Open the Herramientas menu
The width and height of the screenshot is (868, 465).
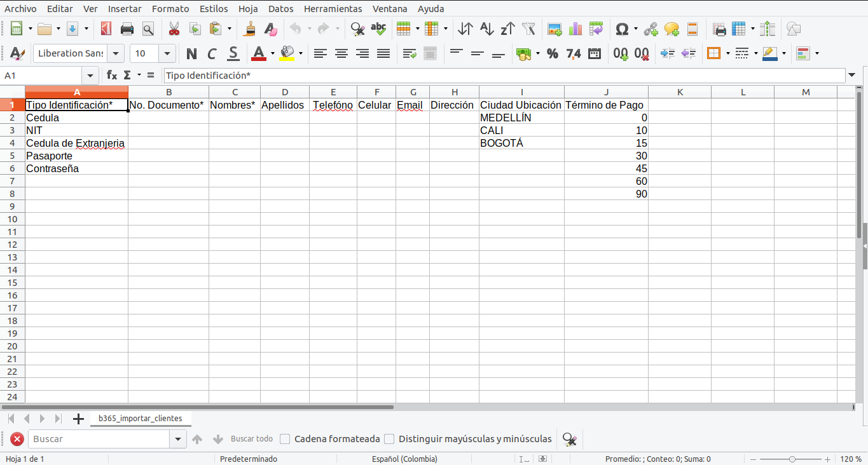(333, 9)
